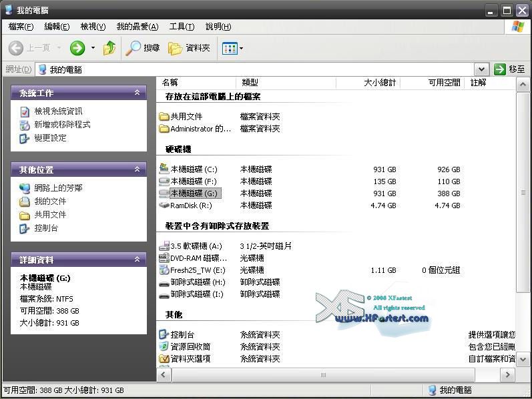Click the Windows flag logo at top right
The width and height of the screenshot is (532, 399).
click(x=518, y=27)
